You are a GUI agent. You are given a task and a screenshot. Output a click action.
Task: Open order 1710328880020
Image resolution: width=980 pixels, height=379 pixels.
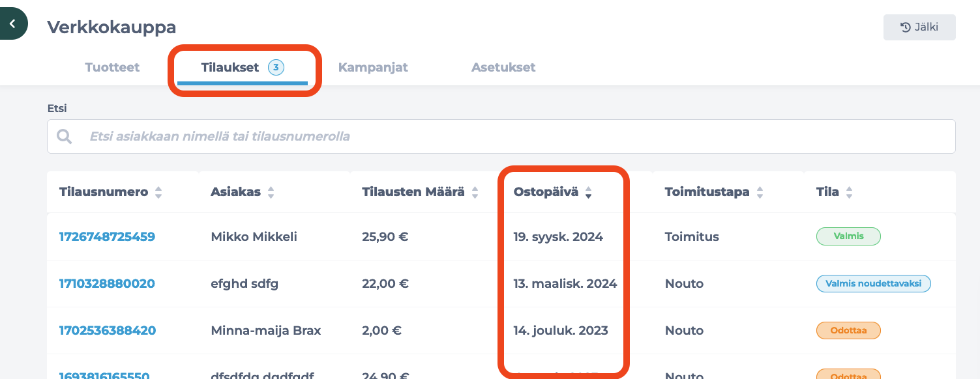tap(107, 283)
